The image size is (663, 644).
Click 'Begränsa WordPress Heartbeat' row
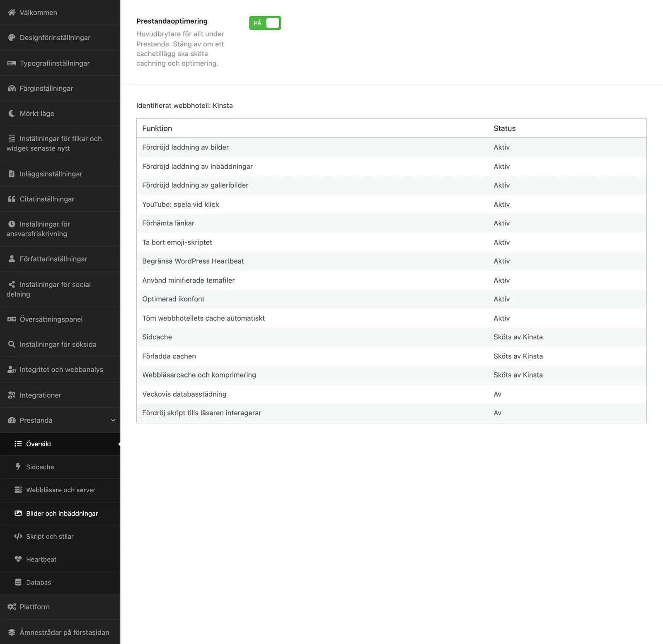(x=392, y=261)
